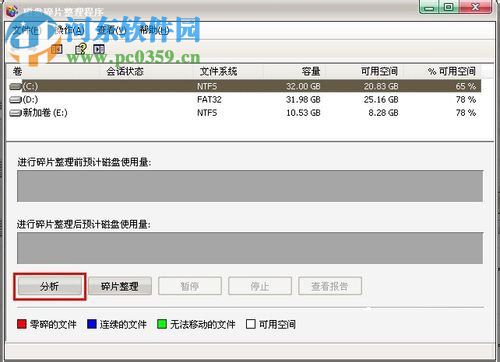Click the 分析 button

tap(50, 286)
